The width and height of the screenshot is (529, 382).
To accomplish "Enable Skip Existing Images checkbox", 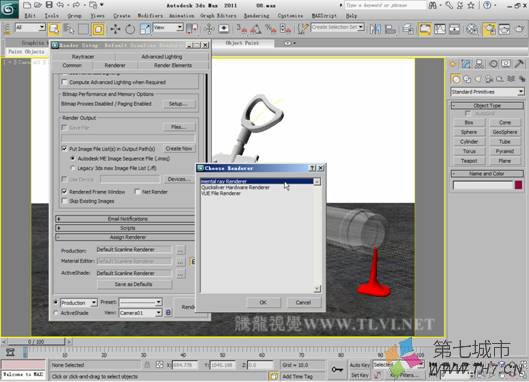I will point(64,201).
